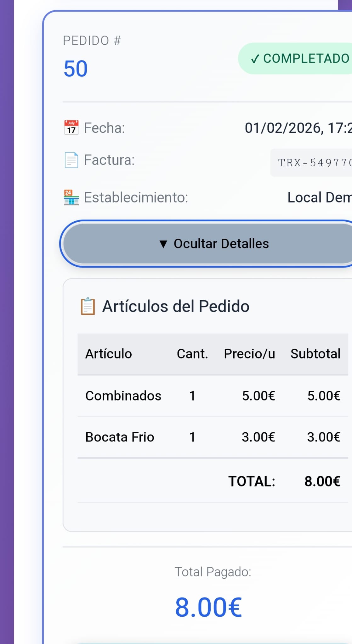This screenshot has height=644, width=352.
Task: Click the checkmark inside the COMPLETADO badge
Action: click(x=256, y=58)
